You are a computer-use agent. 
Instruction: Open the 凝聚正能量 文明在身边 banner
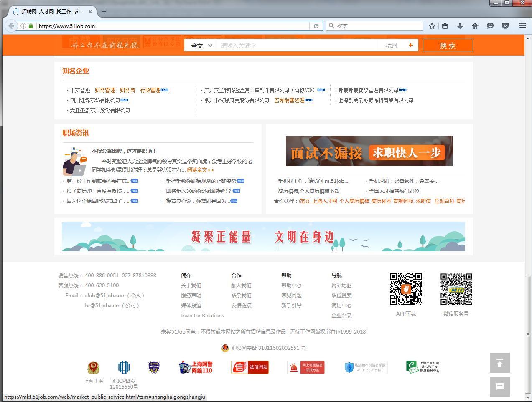263,237
